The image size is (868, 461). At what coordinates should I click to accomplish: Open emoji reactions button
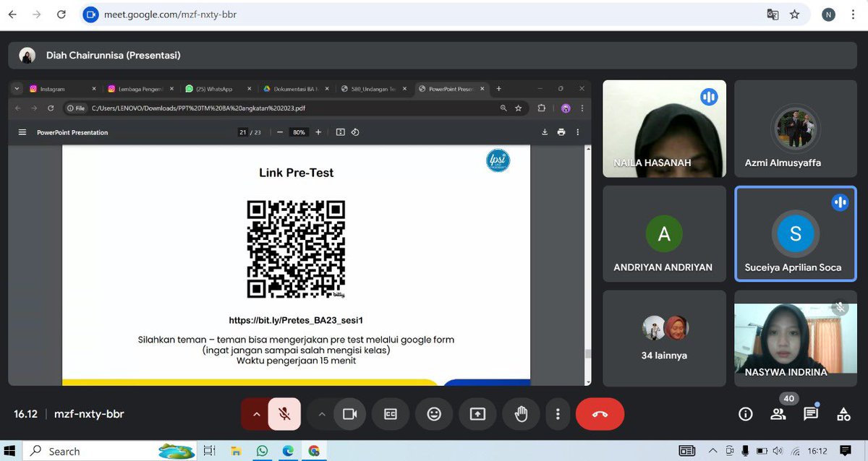(434, 414)
